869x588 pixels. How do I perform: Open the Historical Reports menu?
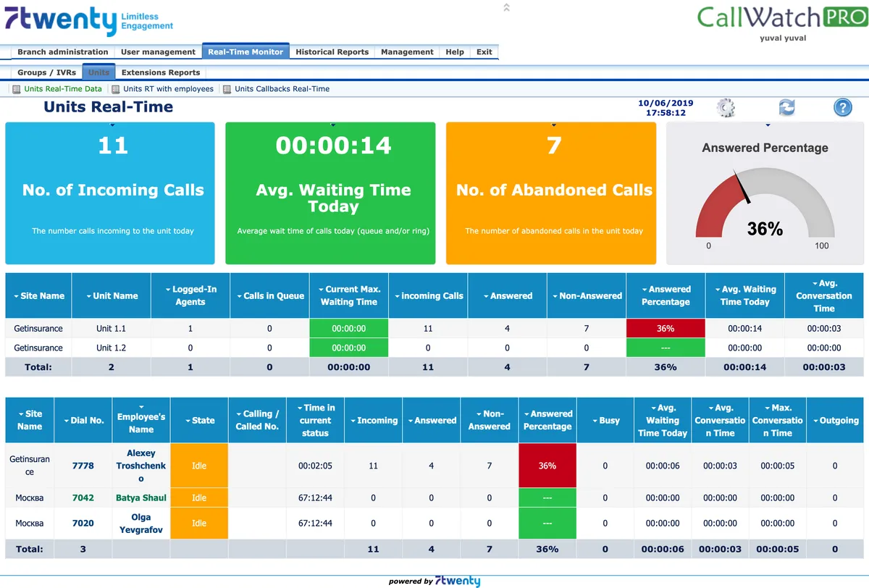click(332, 51)
